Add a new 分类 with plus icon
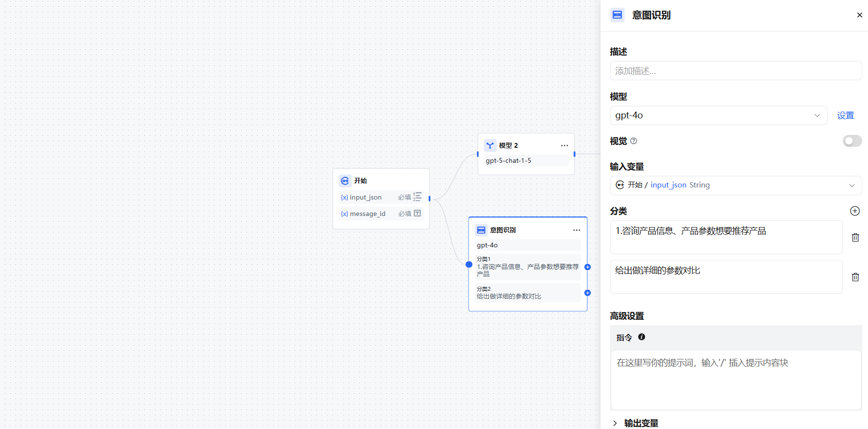 click(x=854, y=211)
